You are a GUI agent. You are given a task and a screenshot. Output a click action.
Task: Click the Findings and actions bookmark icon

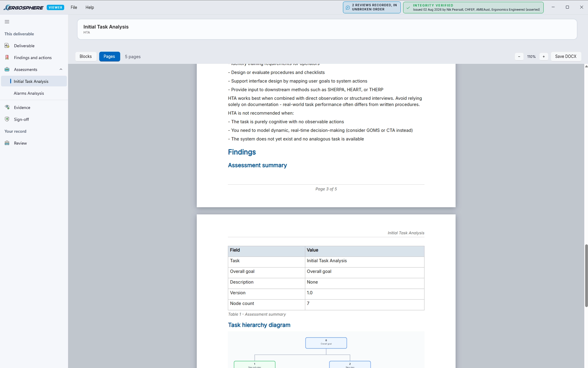pos(7,57)
